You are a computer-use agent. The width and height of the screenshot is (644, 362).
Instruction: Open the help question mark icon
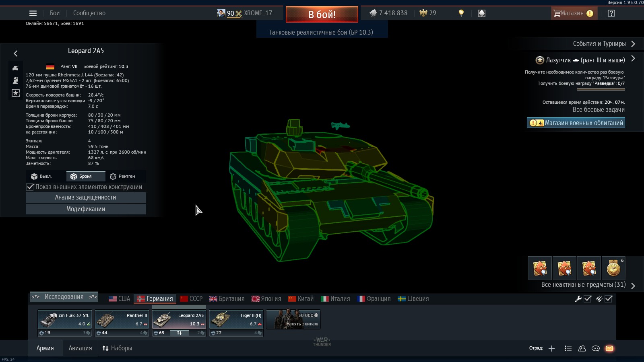point(611,13)
